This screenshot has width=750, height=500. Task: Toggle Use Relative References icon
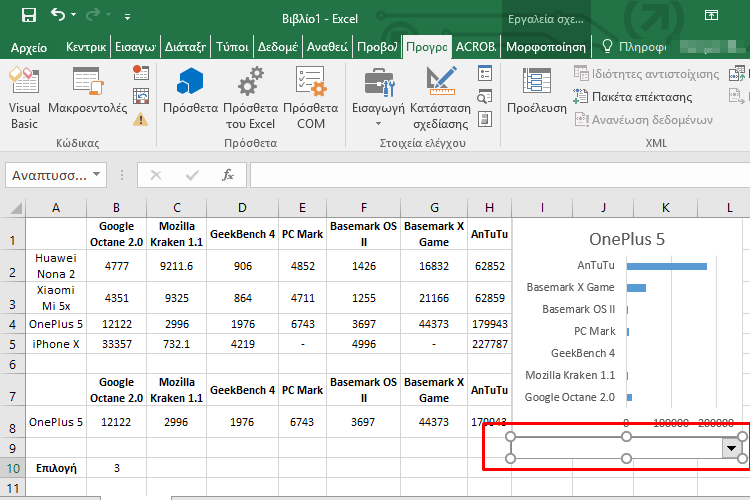(141, 96)
